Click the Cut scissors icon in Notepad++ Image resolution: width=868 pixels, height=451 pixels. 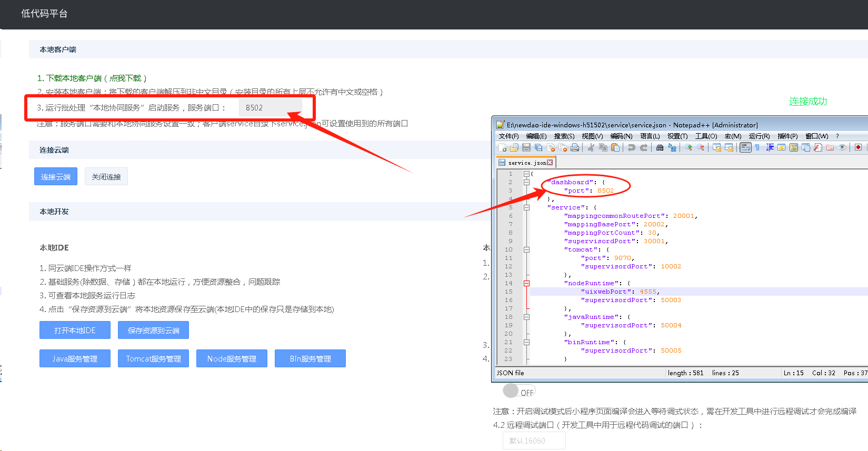(x=591, y=147)
